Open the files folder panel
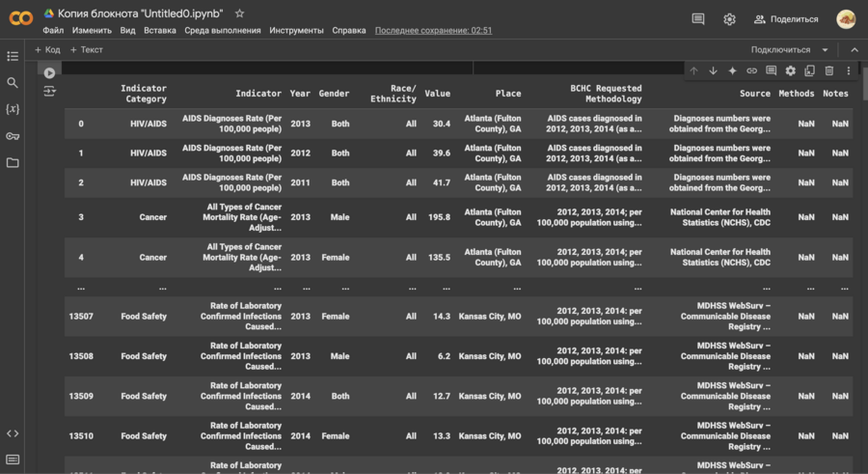Image resolution: width=868 pixels, height=474 pixels. coord(13,162)
